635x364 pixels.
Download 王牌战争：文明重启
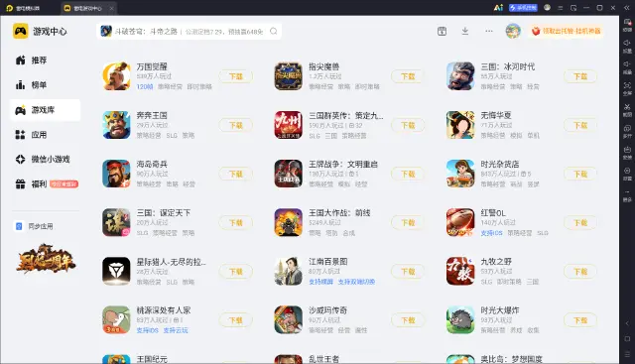point(408,174)
